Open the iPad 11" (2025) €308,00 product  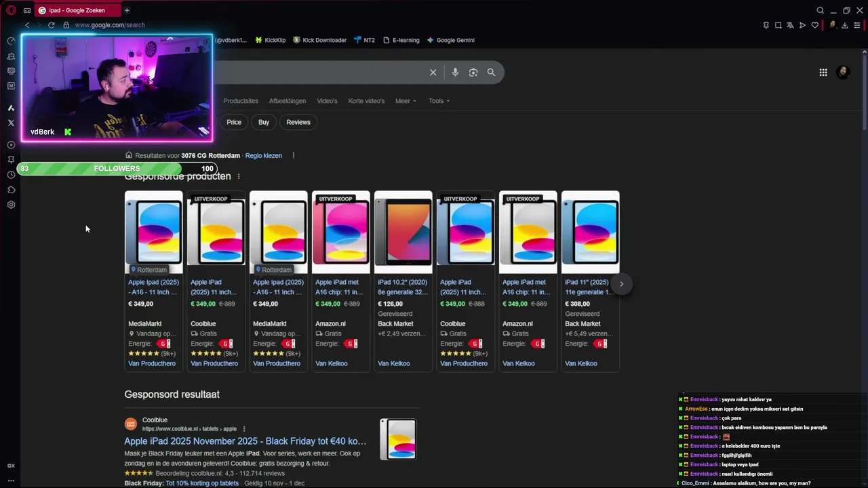pos(590,281)
